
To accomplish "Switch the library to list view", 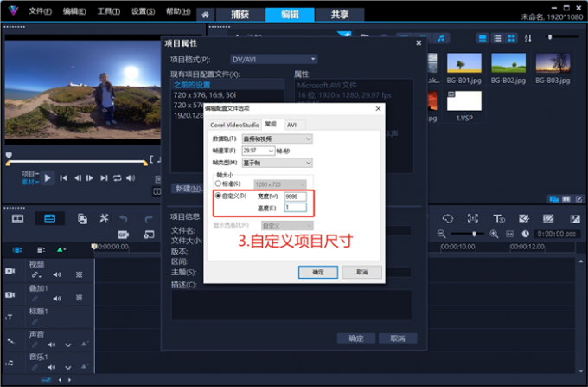I will pyautogui.click(x=497, y=38).
